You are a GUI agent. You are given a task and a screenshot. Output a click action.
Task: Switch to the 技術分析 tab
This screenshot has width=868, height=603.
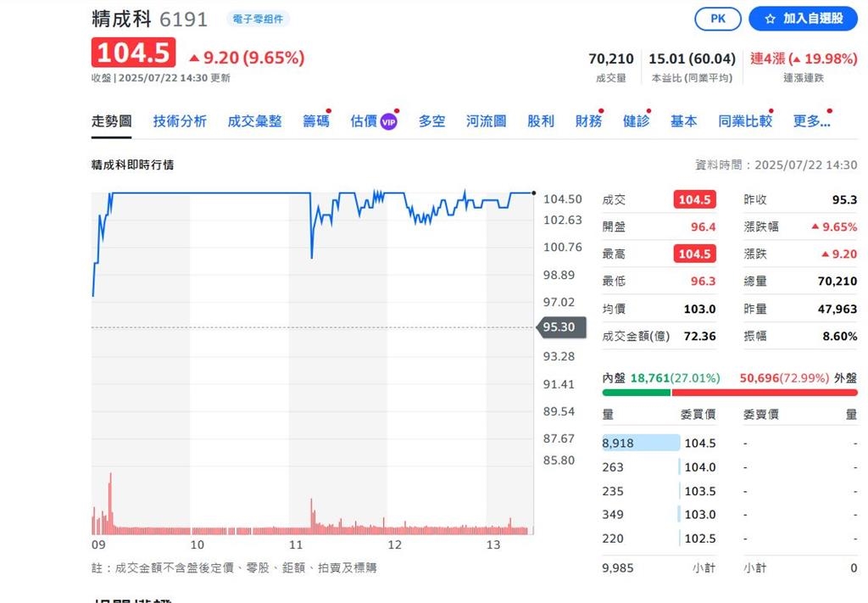coord(178,121)
